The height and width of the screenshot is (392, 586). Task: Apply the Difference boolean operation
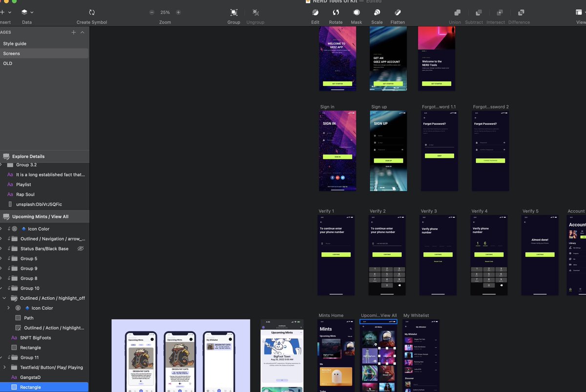point(521,12)
